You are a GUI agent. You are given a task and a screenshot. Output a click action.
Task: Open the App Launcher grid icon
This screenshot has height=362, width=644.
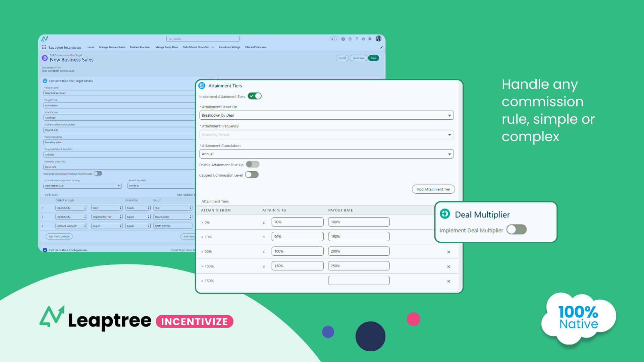(44, 47)
